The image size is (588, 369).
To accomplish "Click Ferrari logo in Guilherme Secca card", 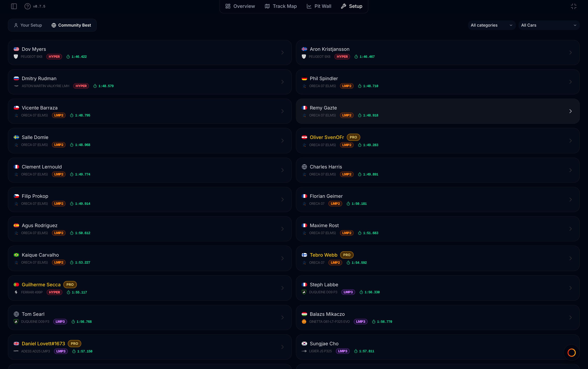I will [16, 292].
